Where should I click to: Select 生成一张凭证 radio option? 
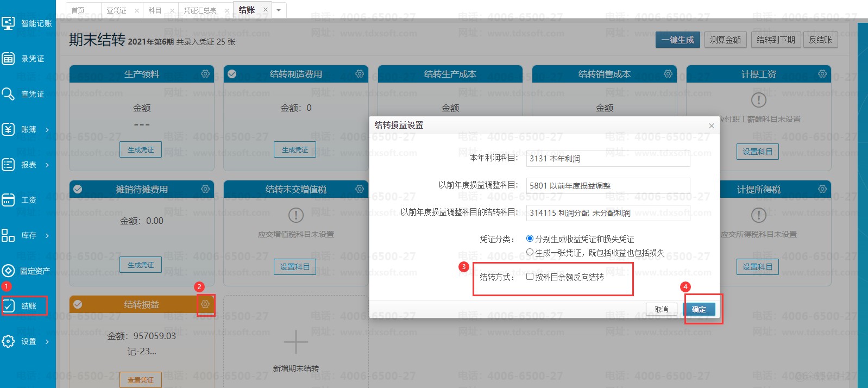530,252
